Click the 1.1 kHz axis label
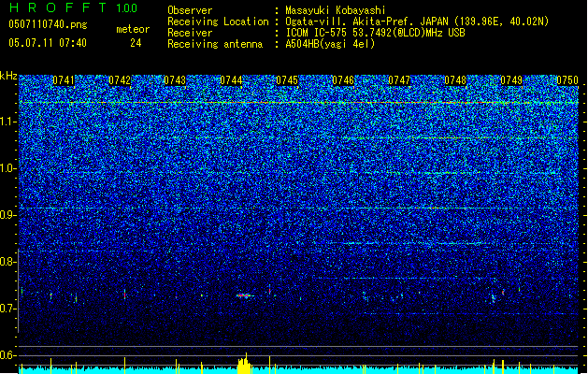The width and height of the screenshot is (588, 374). coord(8,122)
